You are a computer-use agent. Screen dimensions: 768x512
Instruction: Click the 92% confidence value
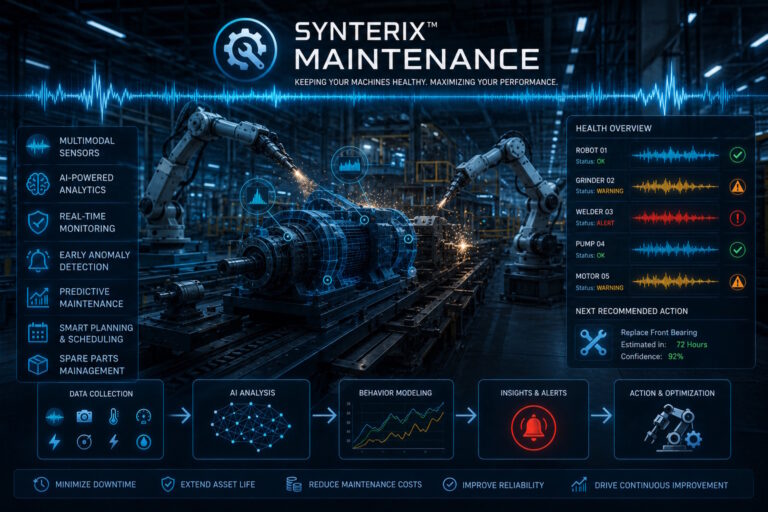675,356
